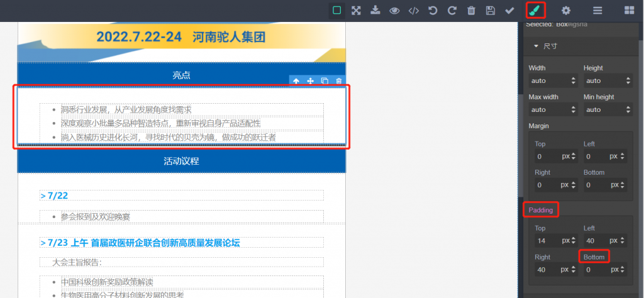The height and width of the screenshot is (298, 644).
Task: Clear the canvas with the toolbar trash icon
Action: (x=471, y=10)
